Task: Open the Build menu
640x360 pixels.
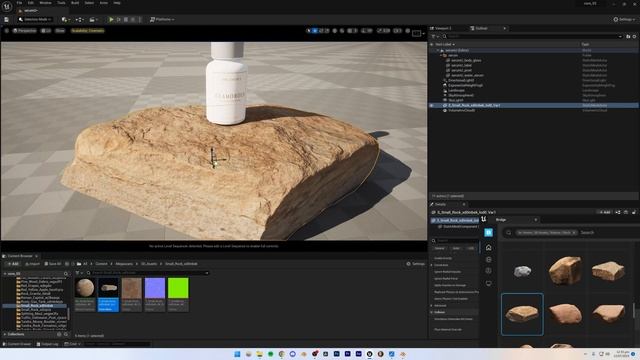Action: (75, 3)
